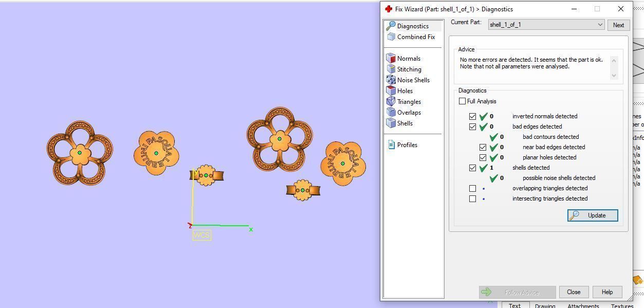The image size is (644, 308).
Task: Select the lower right small clasp part
Action: (303, 190)
